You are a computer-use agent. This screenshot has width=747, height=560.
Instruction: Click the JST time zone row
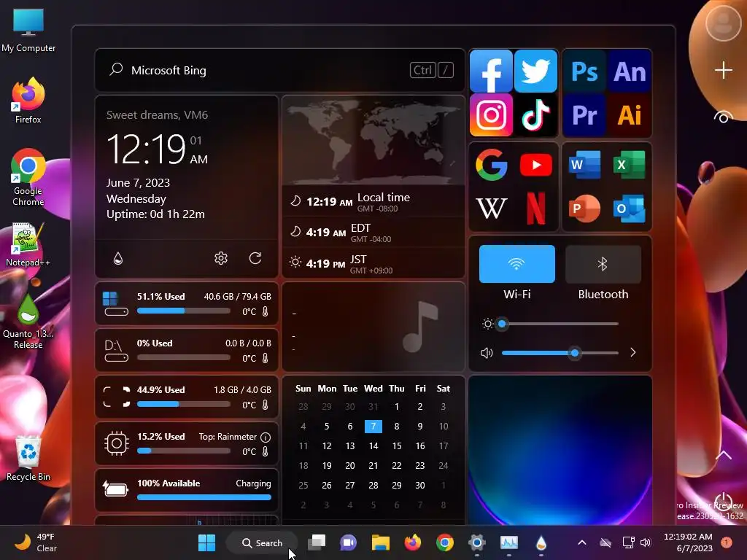(x=373, y=263)
